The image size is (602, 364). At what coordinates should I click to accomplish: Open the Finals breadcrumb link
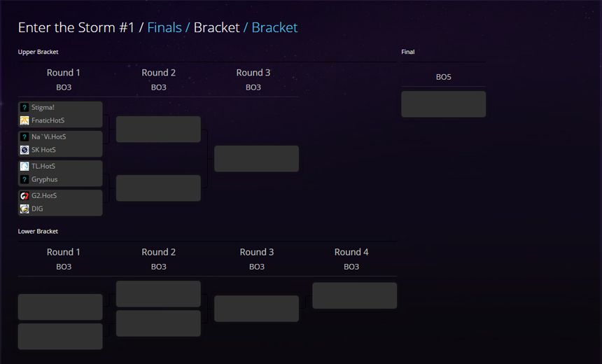tap(164, 27)
